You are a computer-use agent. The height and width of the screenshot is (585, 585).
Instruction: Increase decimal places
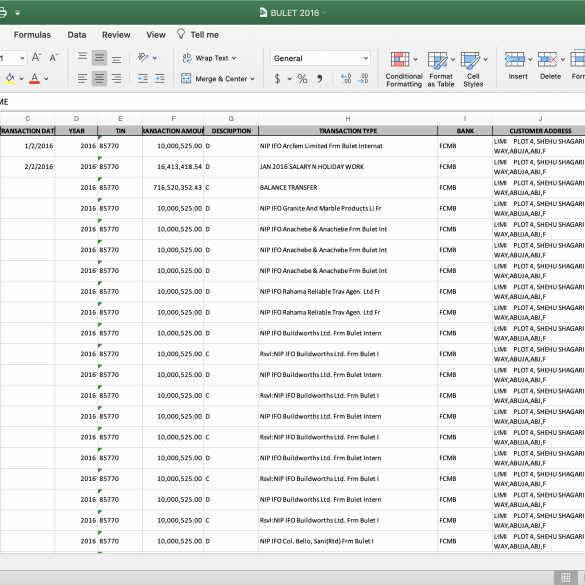[346, 78]
